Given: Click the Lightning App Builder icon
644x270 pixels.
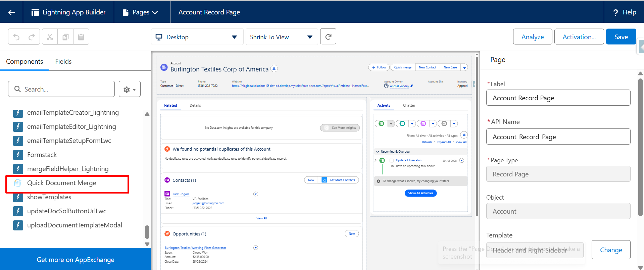Looking at the screenshot, I should [35, 12].
